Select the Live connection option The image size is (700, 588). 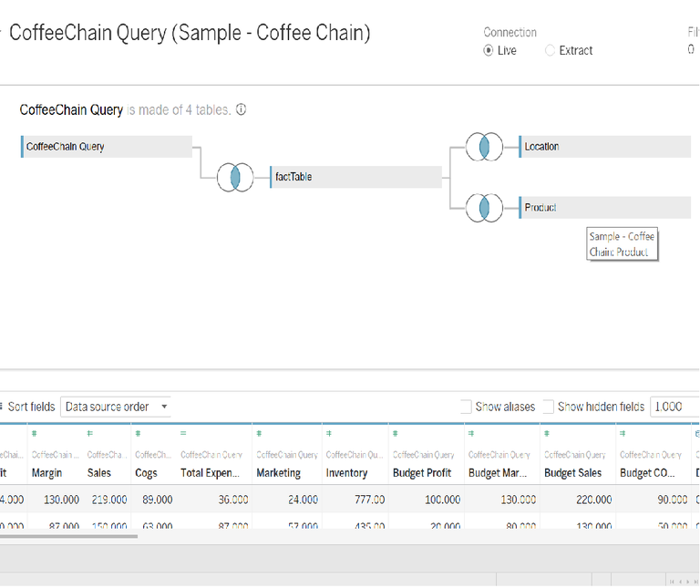pyautogui.click(x=489, y=51)
